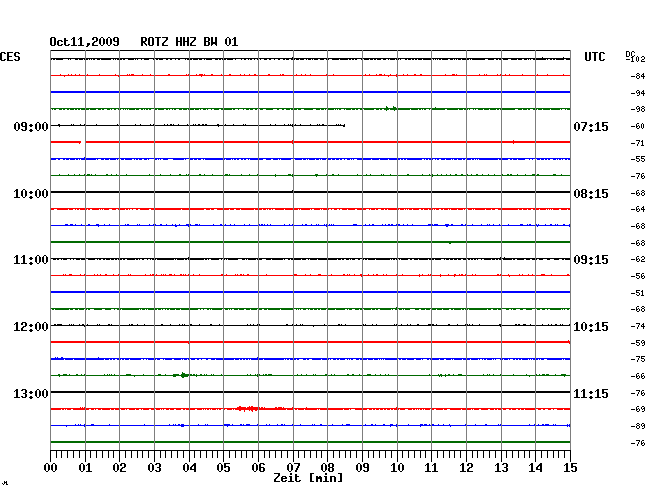This screenshot has height=494, width=650.
Task: Click minute tick label 07
Action: click(293, 468)
